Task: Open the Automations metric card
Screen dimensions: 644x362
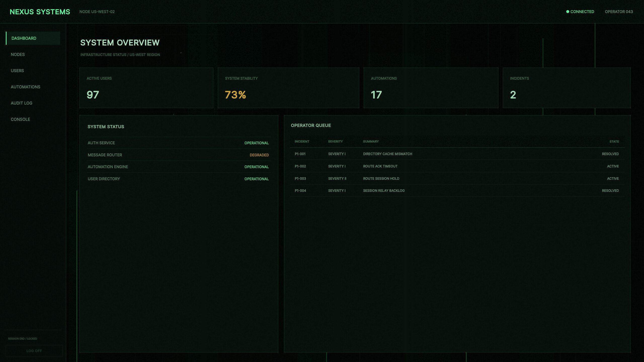Action: pos(431,88)
